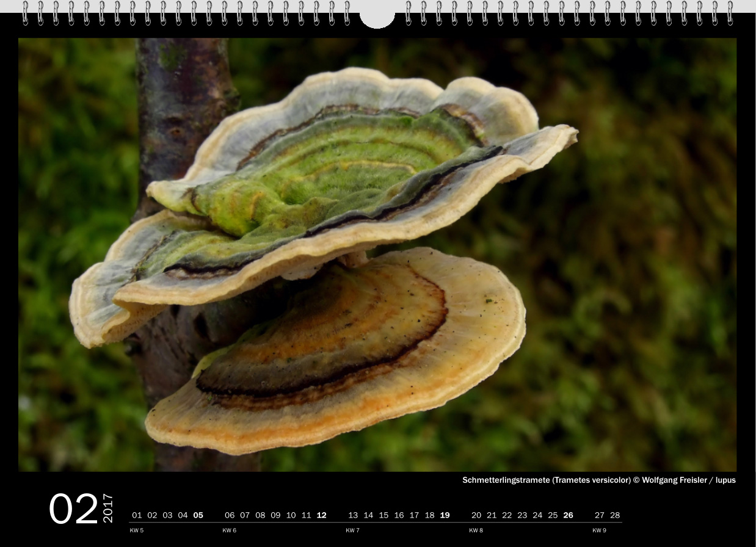This screenshot has height=547, width=756.
Task: Select date 01 at the row start
Action: point(137,515)
